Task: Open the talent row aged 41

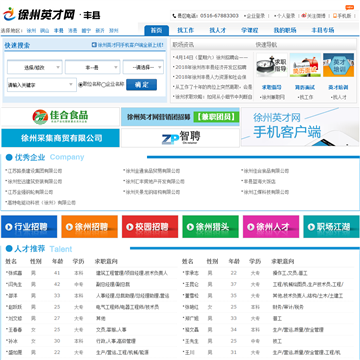Action: pyautogui.click(x=91, y=273)
